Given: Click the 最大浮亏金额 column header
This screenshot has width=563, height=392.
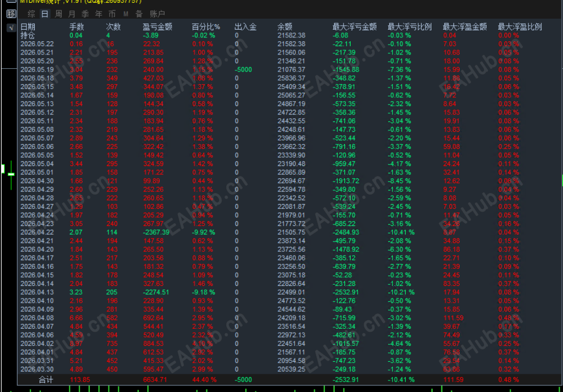Looking at the screenshot, I should pos(354,27).
